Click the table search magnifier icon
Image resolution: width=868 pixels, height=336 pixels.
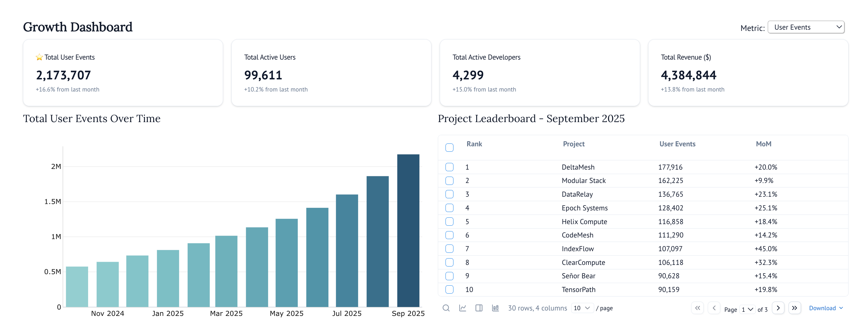[x=446, y=308]
